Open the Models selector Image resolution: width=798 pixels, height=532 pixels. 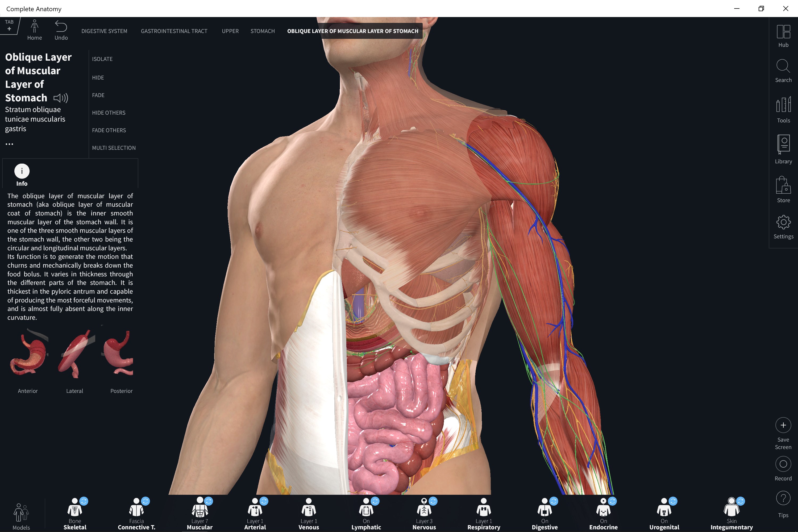pyautogui.click(x=21, y=513)
